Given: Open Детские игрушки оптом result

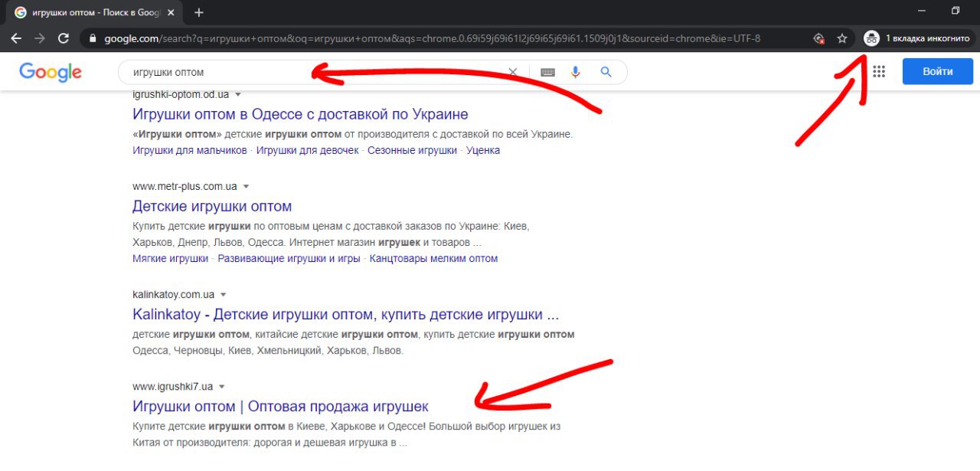Looking at the screenshot, I should 212,206.
